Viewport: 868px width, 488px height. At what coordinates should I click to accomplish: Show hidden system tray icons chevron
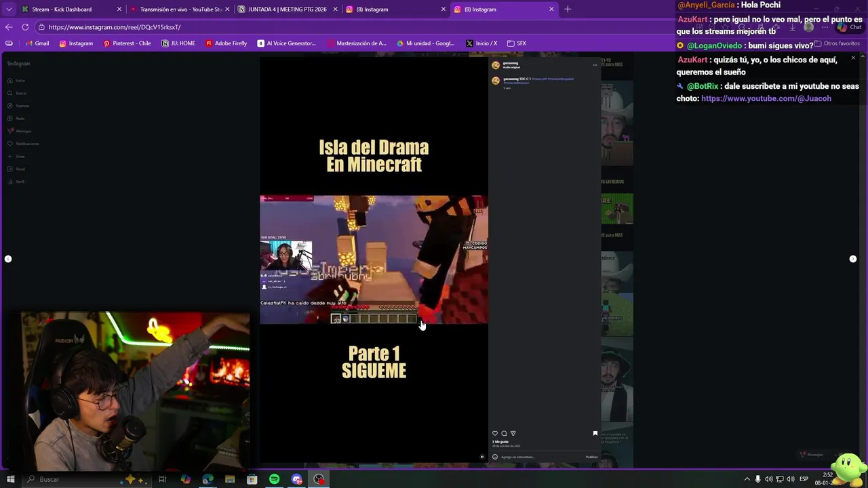point(747,479)
